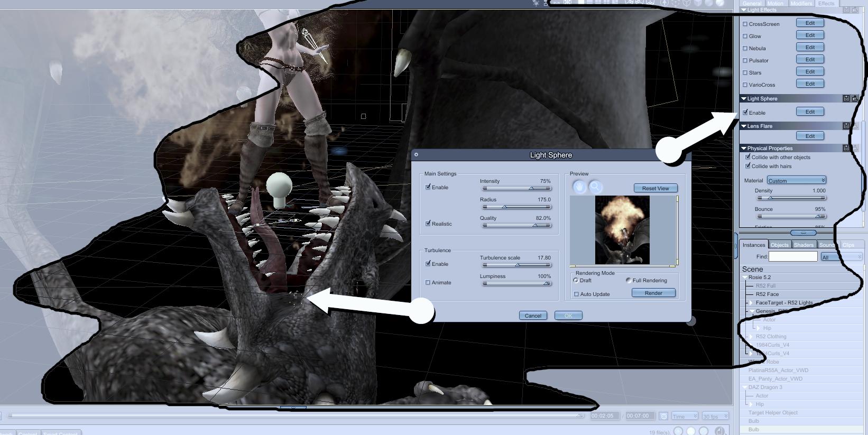Click the Lens Flare section save preset icon
The width and height of the screenshot is (868, 435).
[846, 126]
